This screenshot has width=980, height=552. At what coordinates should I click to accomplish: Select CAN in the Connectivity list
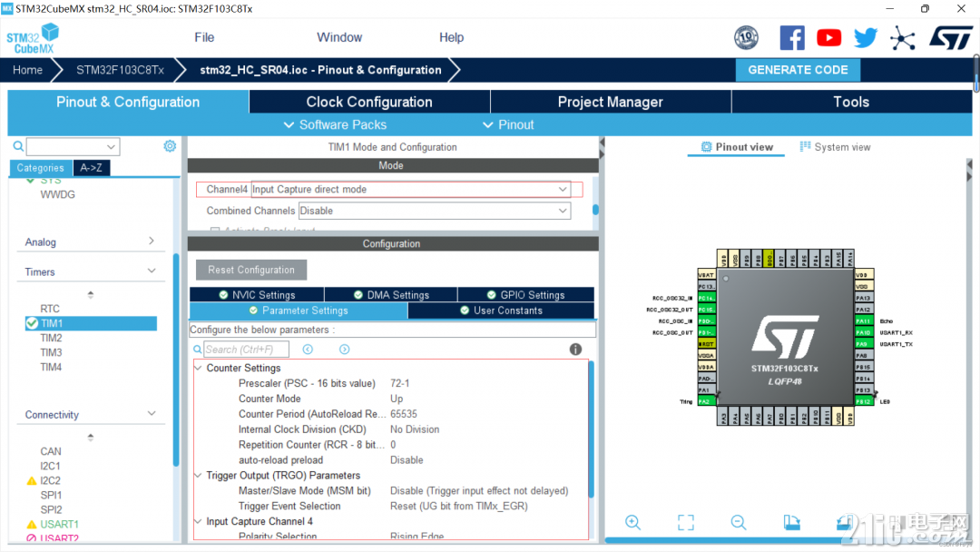51,451
